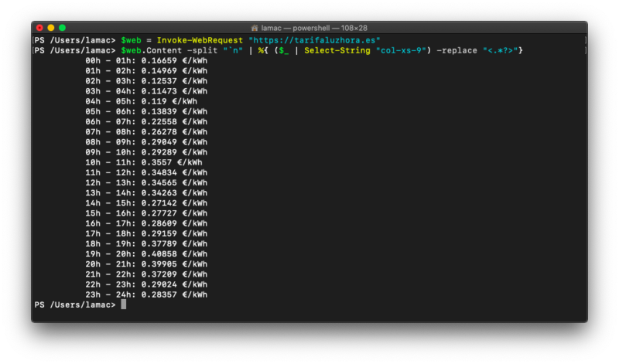Viewport: 619px width, 364px height.
Task: Click the Invoke-WebRequest command text
Action: click(x=200, y=40)
